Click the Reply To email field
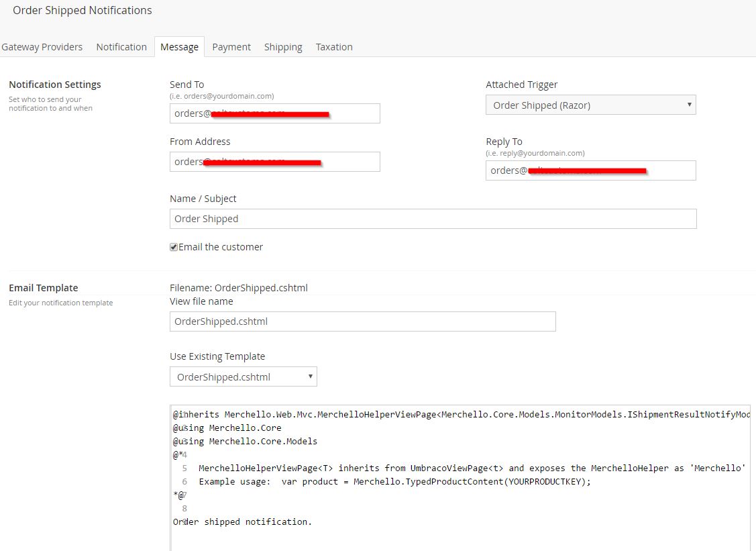 [590, 170]
